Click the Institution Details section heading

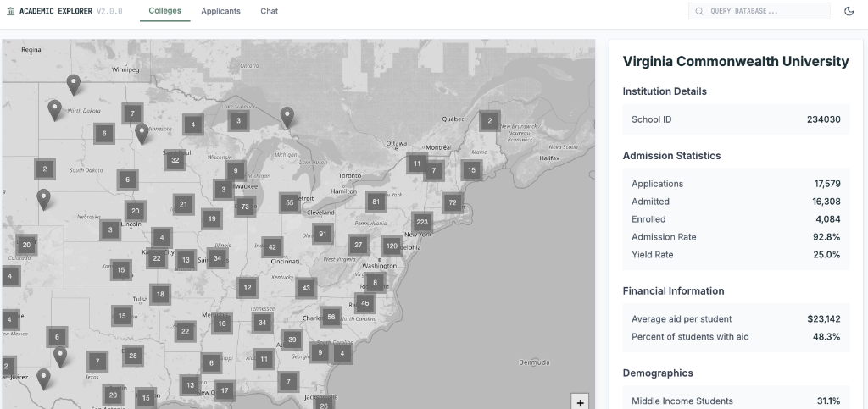665,91
